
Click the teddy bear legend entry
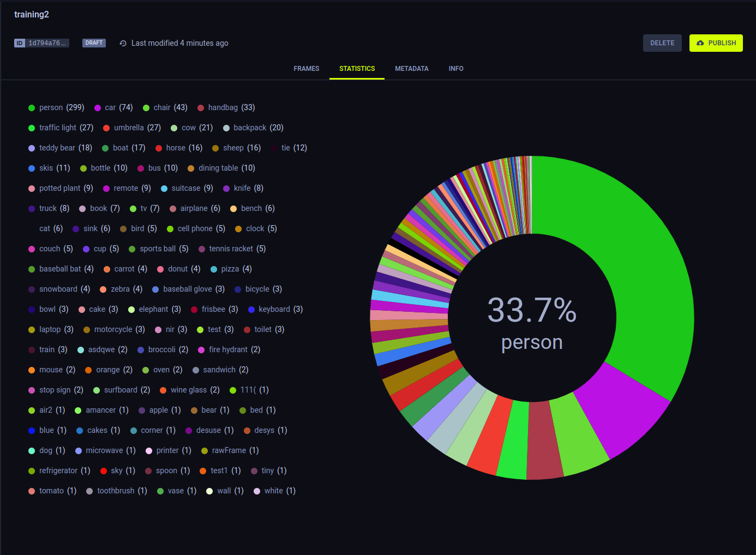pos(57,148)
